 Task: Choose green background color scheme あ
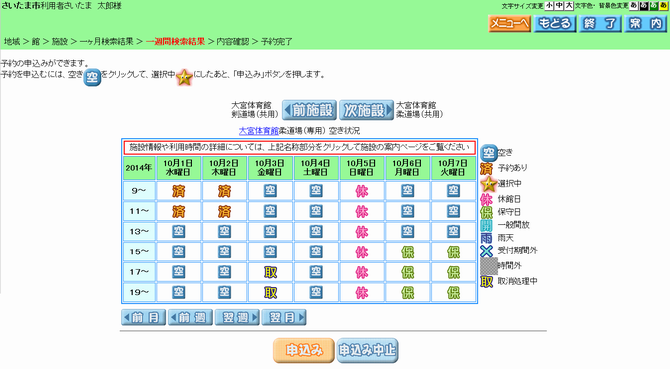click(x=653, y=6)
